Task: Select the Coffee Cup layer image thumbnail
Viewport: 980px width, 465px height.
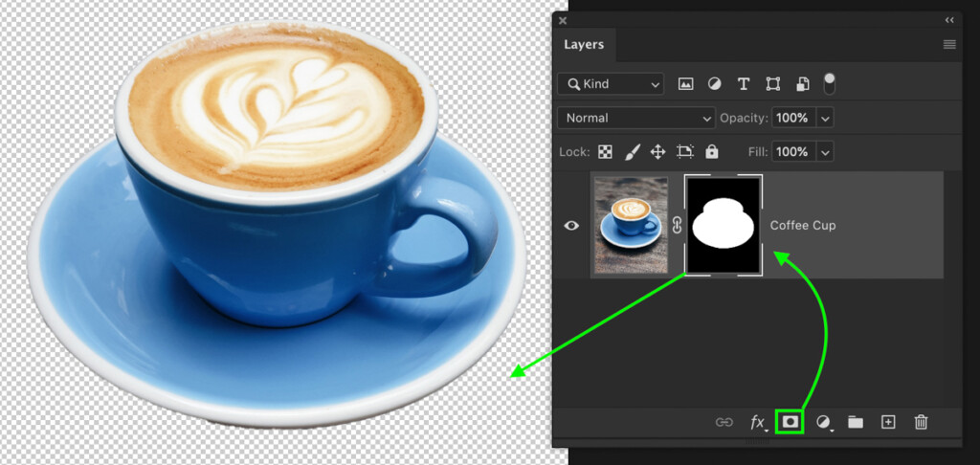Action: tap(631, 225)
